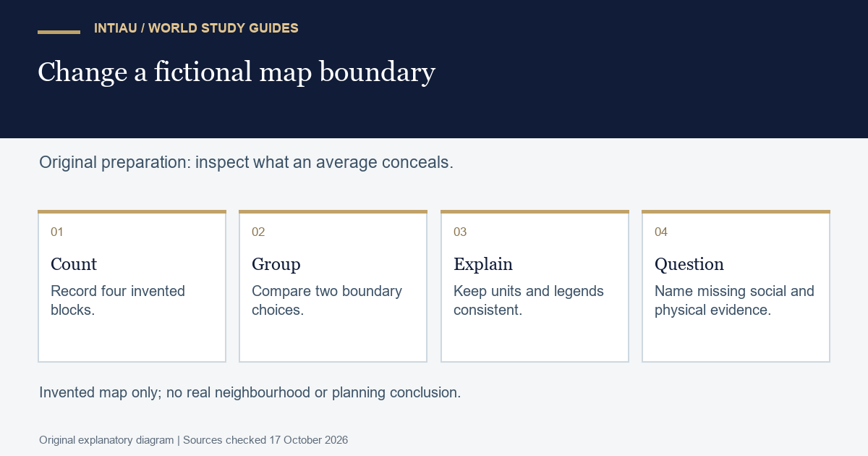Screen dimensions: 868x456
Task: Click the 'Original explanatory diagram' footer text
Action: (106, 440)
